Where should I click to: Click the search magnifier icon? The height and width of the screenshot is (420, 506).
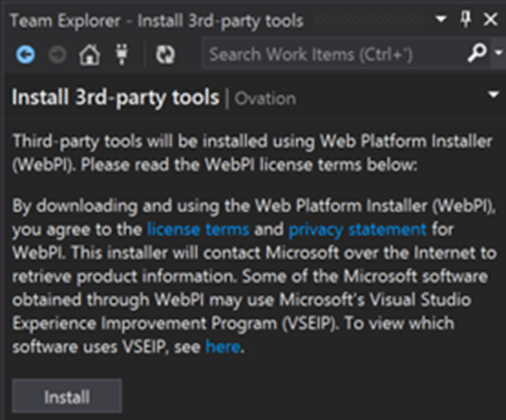477,52
